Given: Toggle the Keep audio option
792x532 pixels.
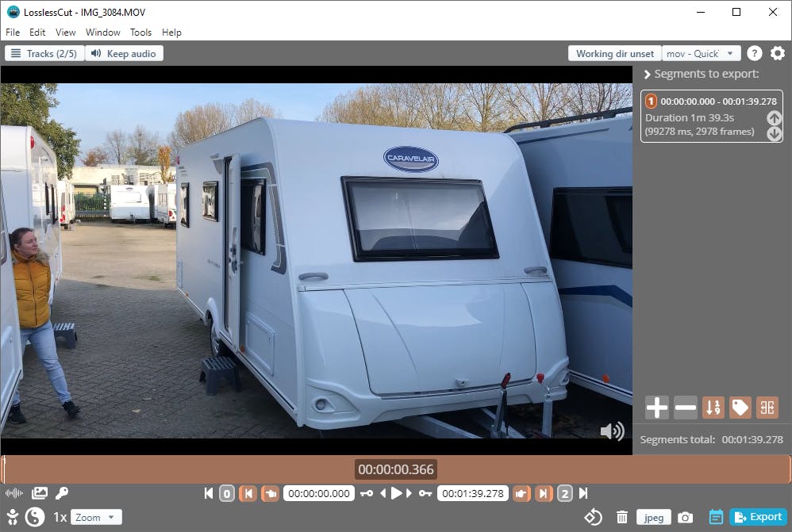Looking at the screenshot, I should 125,53.
